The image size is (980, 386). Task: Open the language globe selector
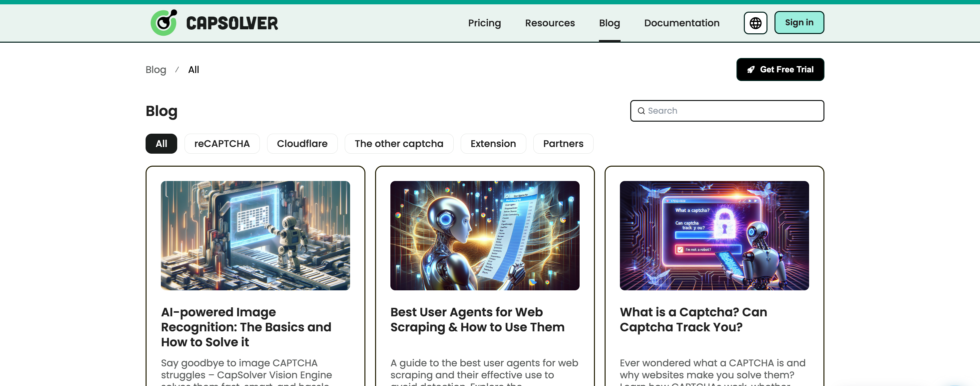click(755, 23)
